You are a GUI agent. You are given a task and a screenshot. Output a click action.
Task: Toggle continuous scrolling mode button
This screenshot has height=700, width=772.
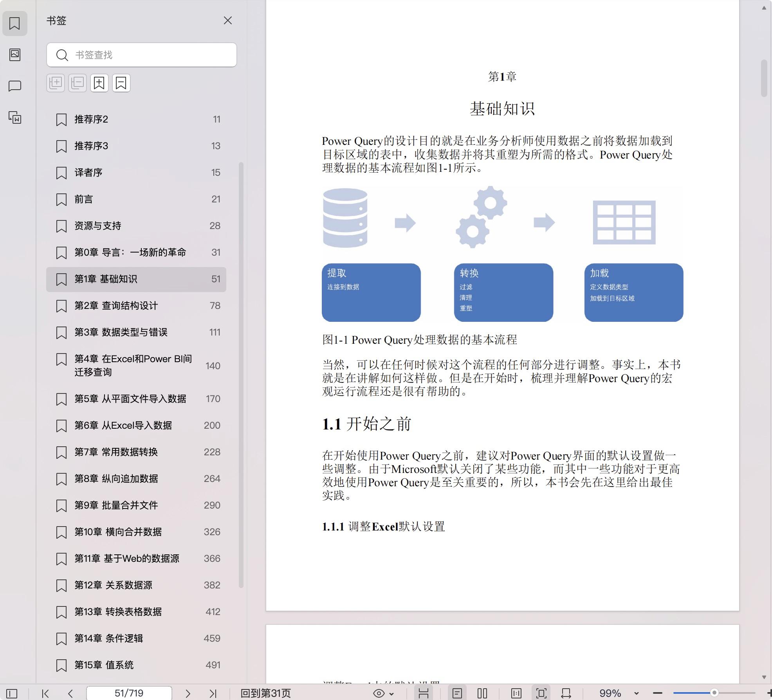pos(424,693)
